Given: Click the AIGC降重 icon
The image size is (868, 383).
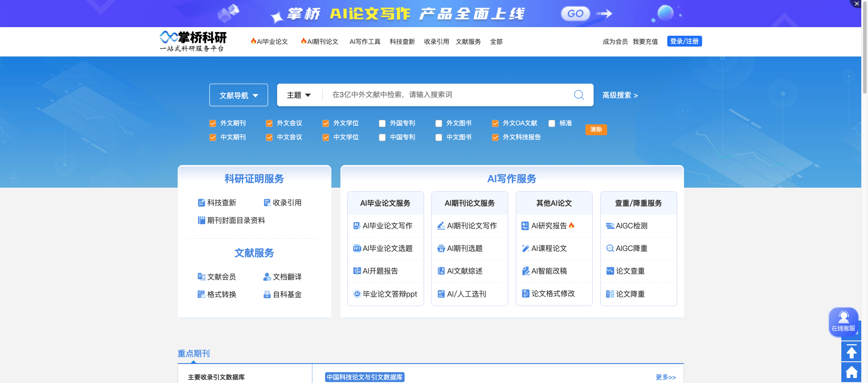Looking at the screenshot, I should click(x=610, y=248).
